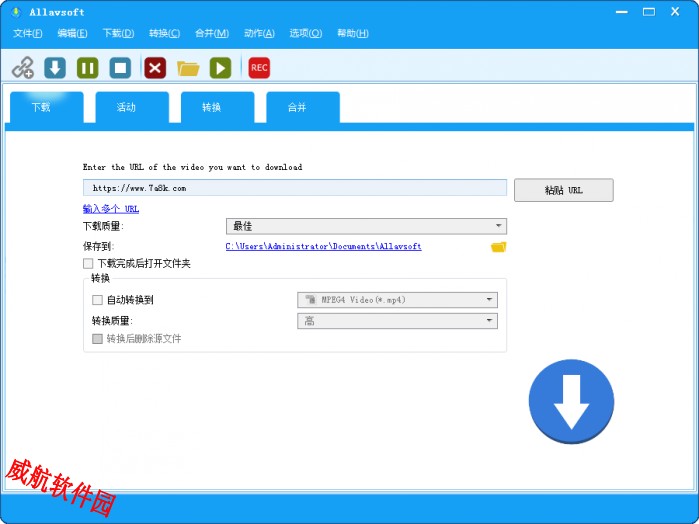Switch to the 合并 tab
Image resolution: width=699 pixels, height=524 pixels.
click(303, 107)
